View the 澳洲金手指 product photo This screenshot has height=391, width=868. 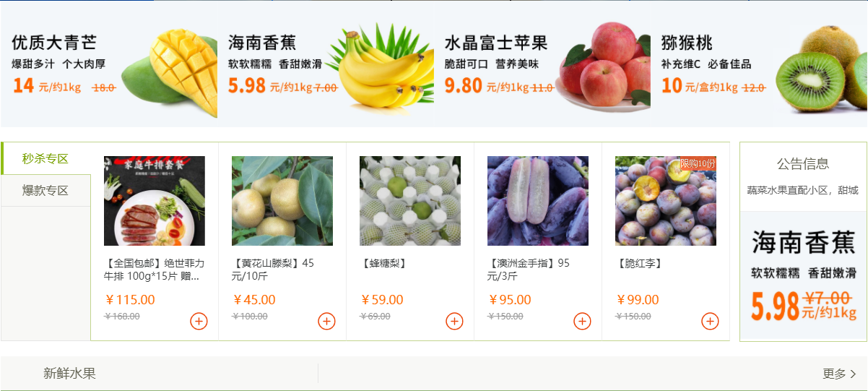point(538,201)
